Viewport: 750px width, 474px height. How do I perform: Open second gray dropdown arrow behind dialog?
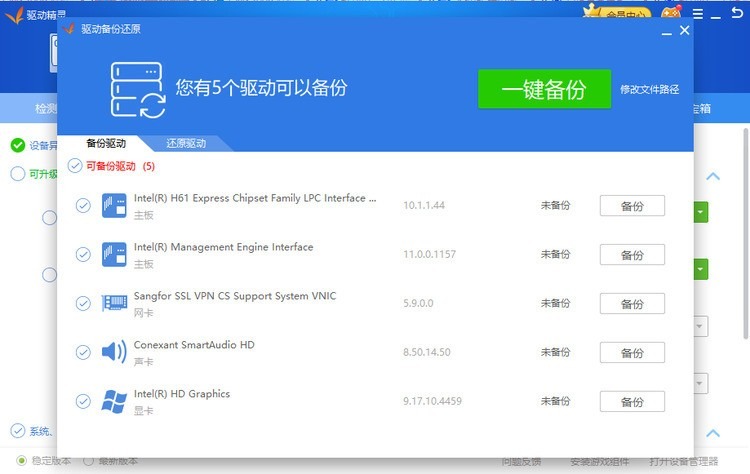[x=701, y=383]
